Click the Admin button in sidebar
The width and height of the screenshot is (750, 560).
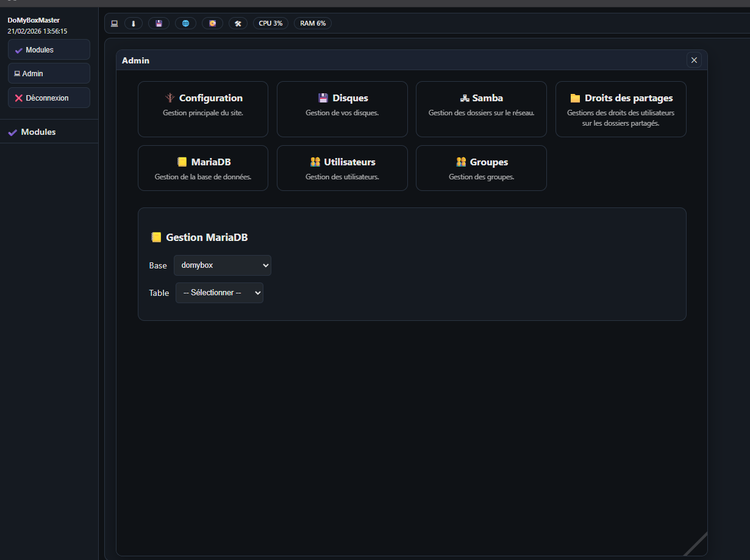pyautogui.click(x=49, y=73)
